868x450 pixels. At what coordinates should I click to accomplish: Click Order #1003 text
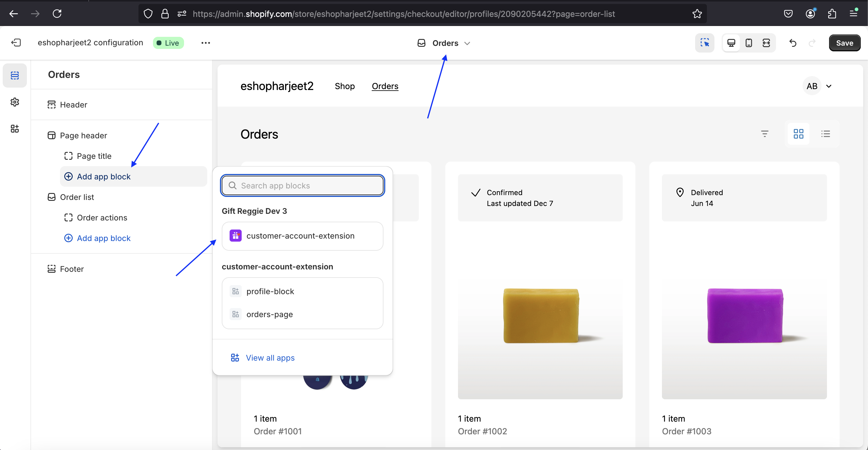pyautogui.click(x=686, y=431)
